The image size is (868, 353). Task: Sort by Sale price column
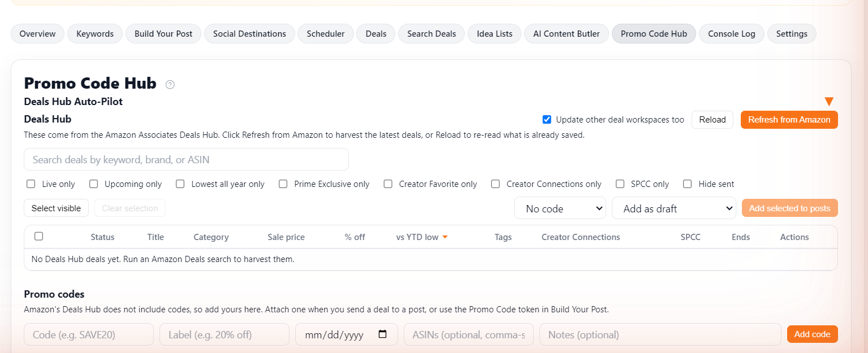click(x=286, y=237)
